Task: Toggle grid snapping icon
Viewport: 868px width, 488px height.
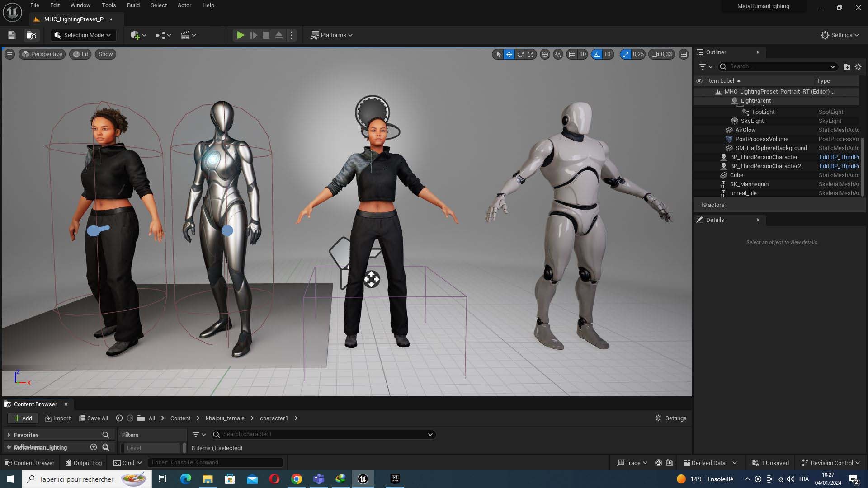Action: (x=572, y=54)
